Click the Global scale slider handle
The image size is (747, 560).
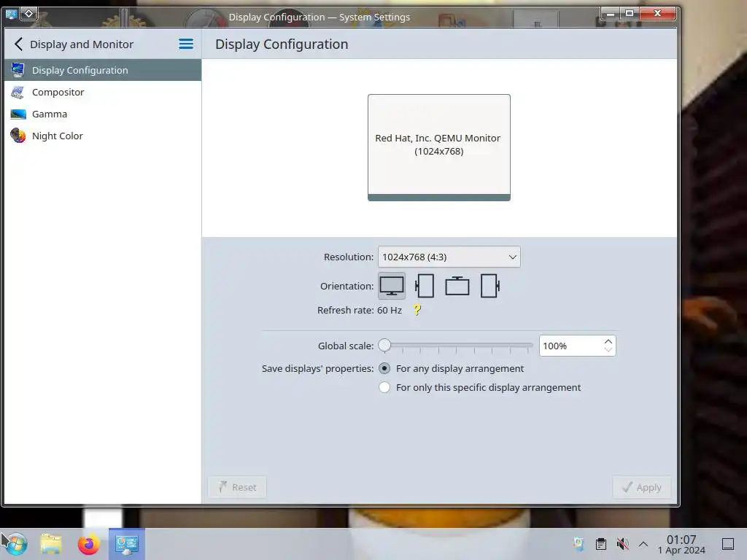point(384,345)
